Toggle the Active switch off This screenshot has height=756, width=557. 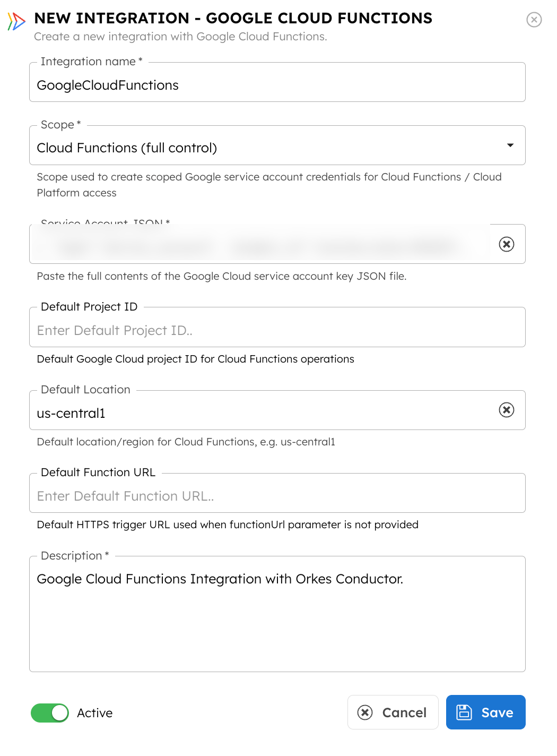pos(50,713)
